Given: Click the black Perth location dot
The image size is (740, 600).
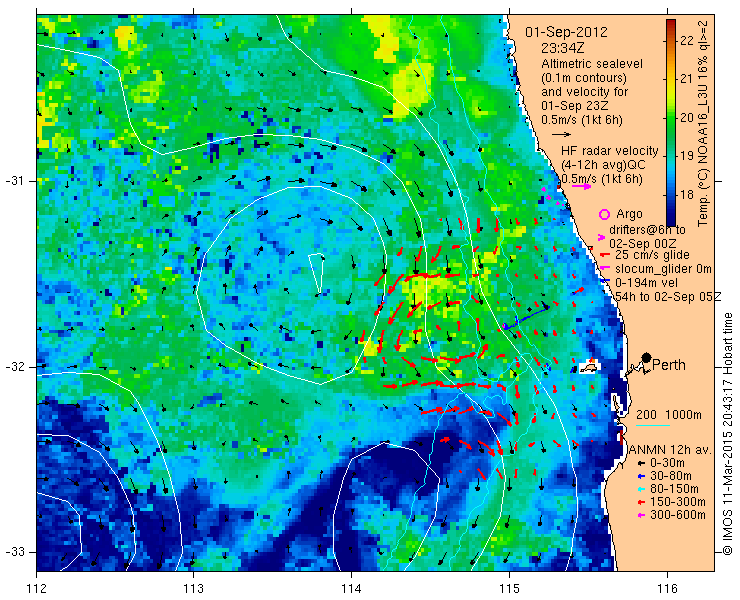Looking at the screenshot, I should [646, 357].
